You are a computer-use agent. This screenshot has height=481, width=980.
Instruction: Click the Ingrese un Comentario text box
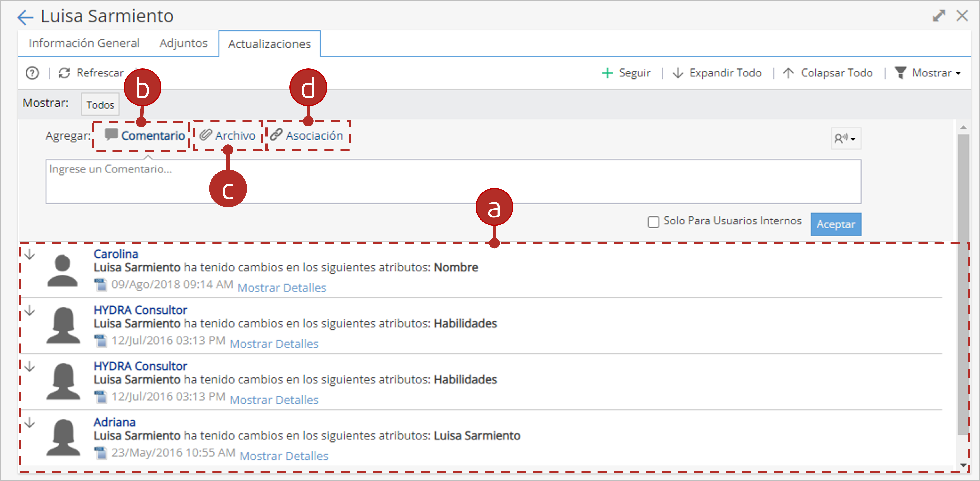(453, 181)
